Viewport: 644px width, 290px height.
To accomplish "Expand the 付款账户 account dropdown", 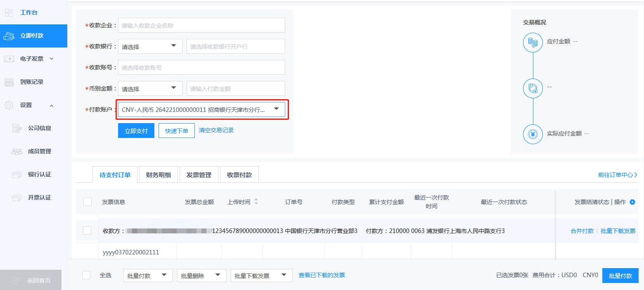I will [x=276, y=109].
